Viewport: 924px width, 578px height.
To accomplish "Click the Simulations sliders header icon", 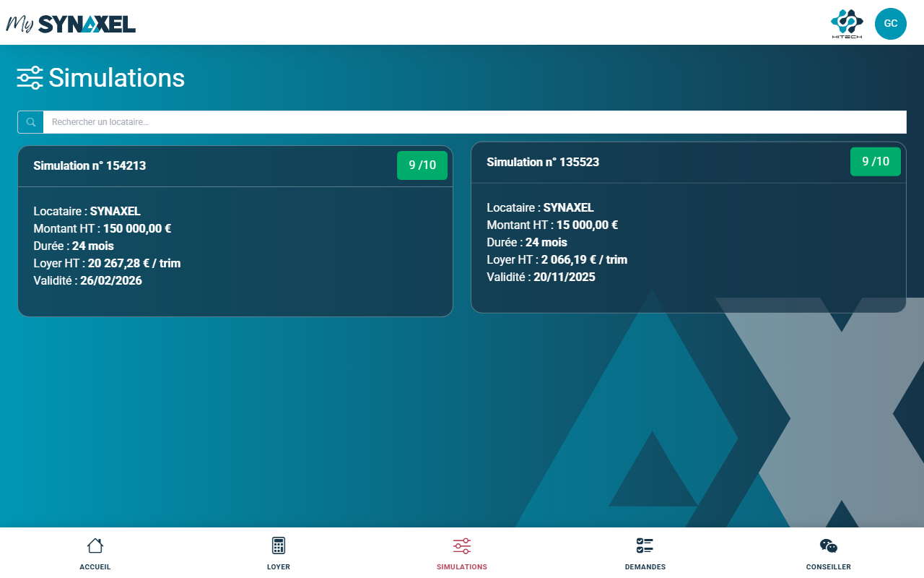I will point(30,78).
